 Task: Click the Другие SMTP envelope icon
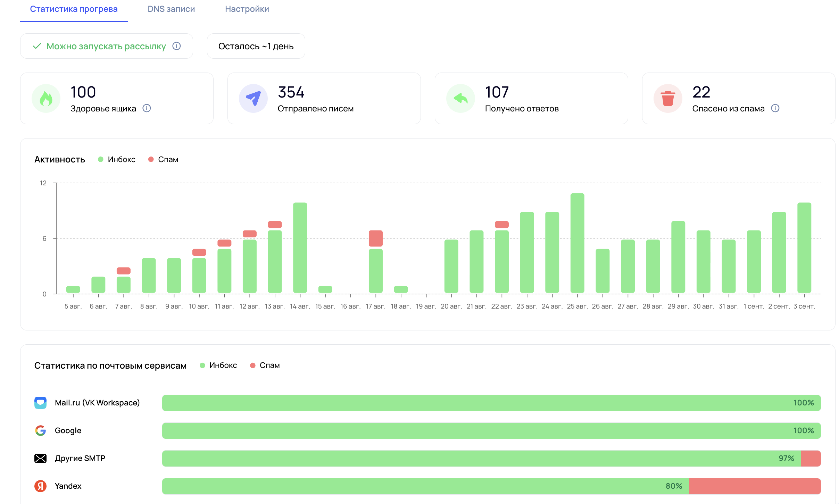coord(40,458)
